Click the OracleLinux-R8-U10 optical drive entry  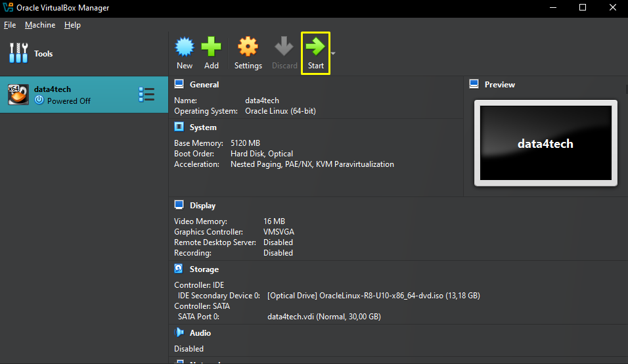[x=374, y=296]
